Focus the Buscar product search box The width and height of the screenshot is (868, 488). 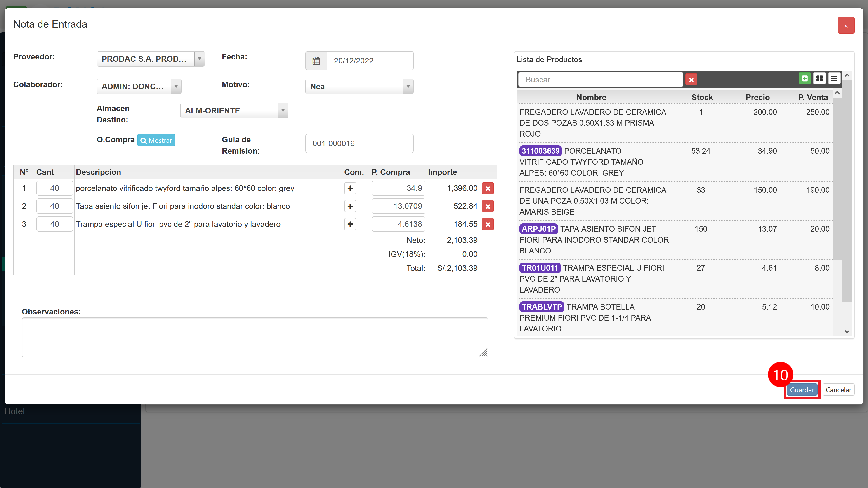(x=600, y=80)
